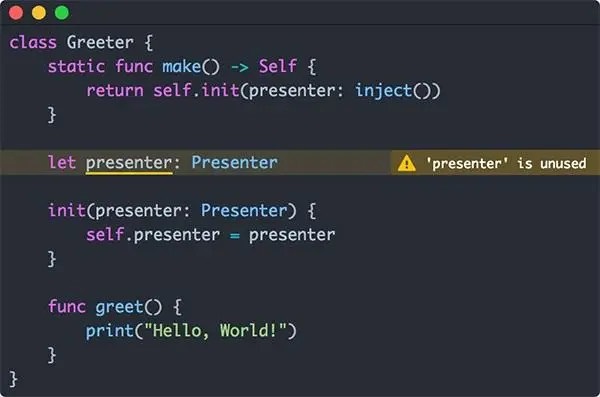Click the yellow warning triangle icon
Image resolution: width=600 pixels, height=397 pixels.
click(406, 163)
